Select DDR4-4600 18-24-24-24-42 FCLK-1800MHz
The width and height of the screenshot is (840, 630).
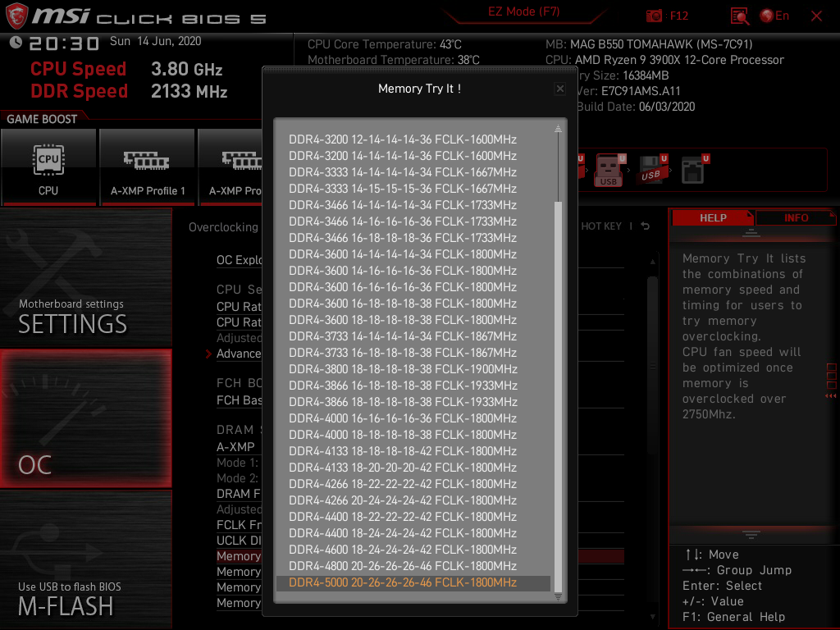pyautogui.click(x=413, y=550)
